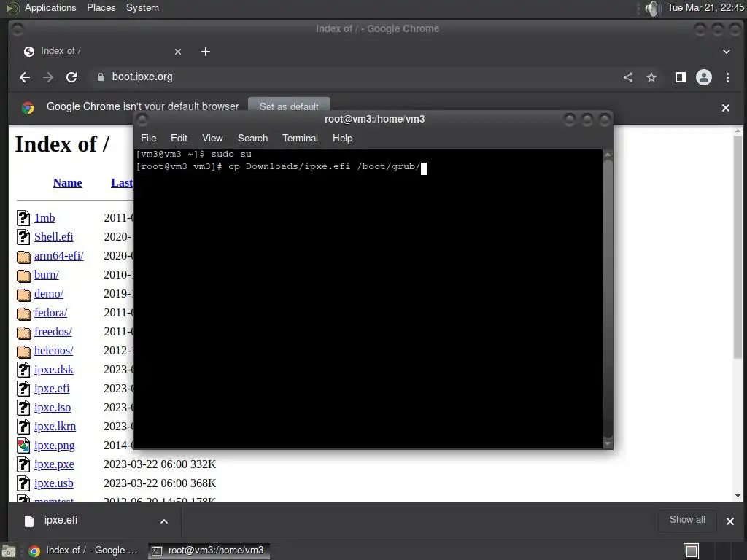747x560 pixels.
Task: Open terminal Terminal menu
Action: [x=300, y=138]
